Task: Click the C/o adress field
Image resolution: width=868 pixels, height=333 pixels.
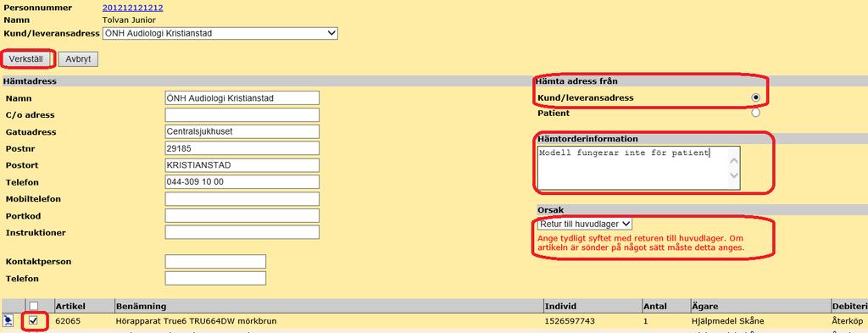Action: coord(242,115)
